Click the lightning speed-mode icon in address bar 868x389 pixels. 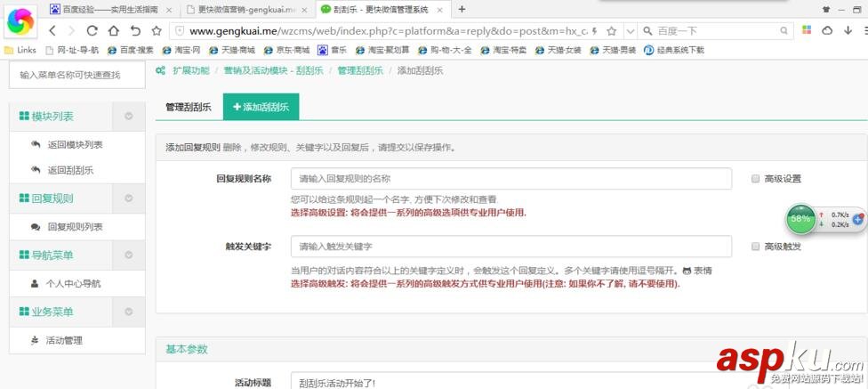tap(594, 31)
